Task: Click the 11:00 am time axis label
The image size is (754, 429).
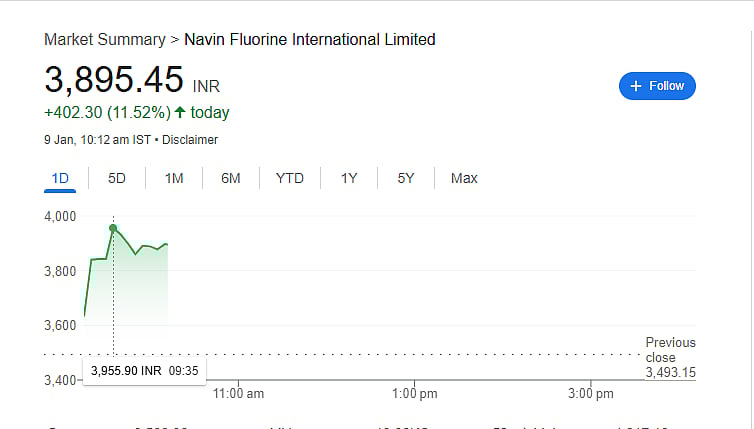Action: coord(239,394)
